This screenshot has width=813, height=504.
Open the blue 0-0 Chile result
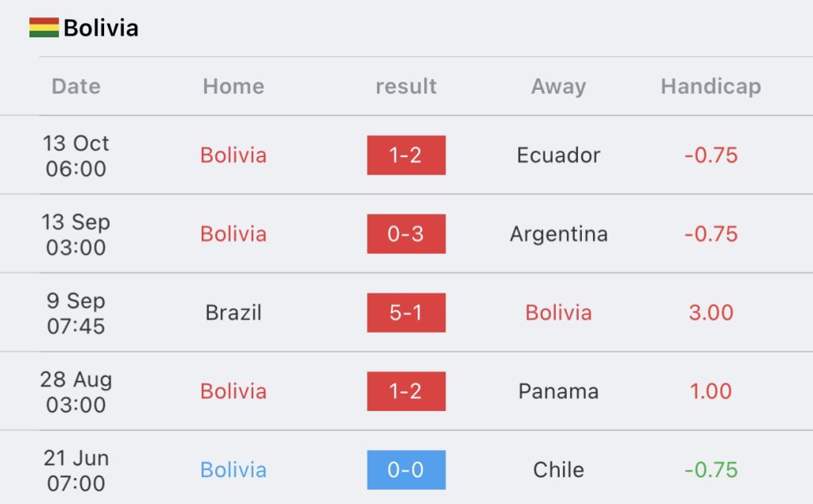406,470
